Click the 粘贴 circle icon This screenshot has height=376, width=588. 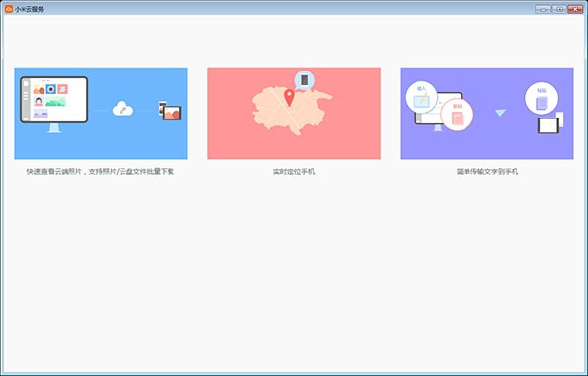[x=541, y=98]
